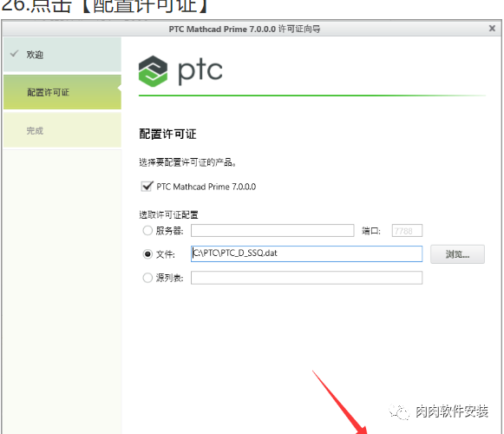Open the 欢迎 step in sidebar
The image size is (504, 434).
[x=62, y=55]
